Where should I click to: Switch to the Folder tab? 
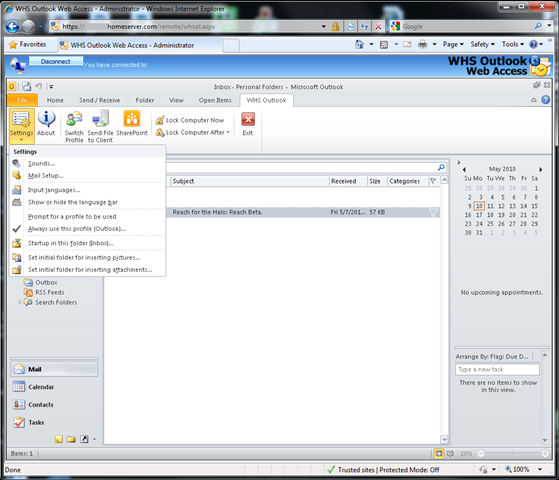[145, 100]
